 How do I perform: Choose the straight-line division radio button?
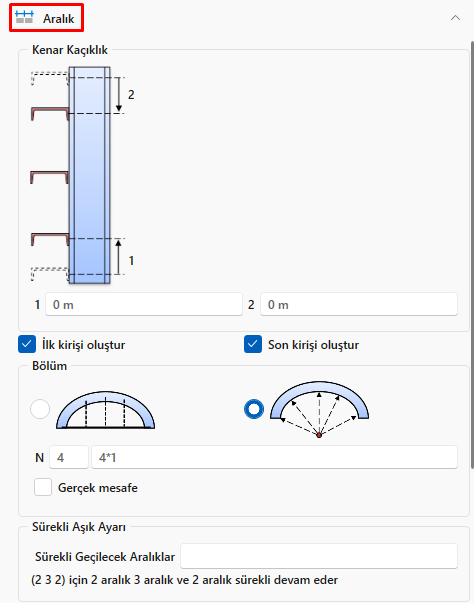pyautogui.click(x=40, y=409)
